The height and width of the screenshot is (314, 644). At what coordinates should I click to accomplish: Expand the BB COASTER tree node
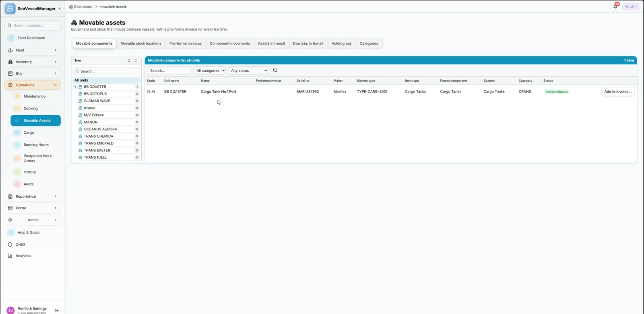(x=75, y=87)
